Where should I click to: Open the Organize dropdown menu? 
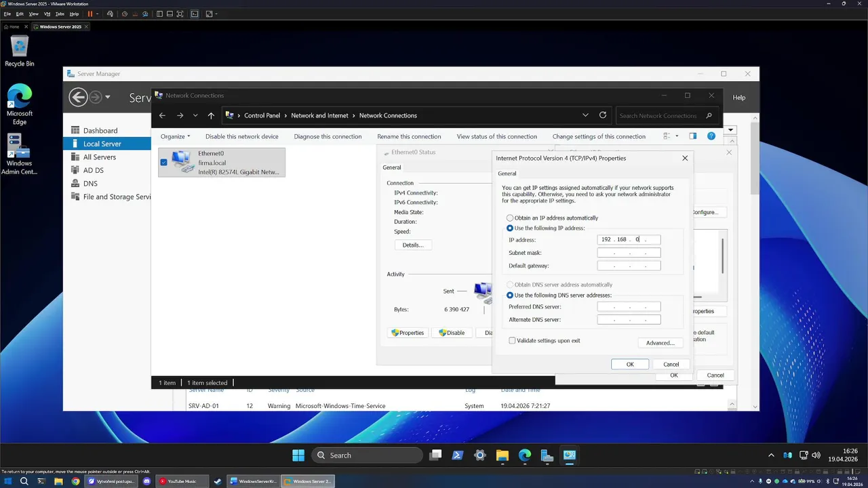175,136
